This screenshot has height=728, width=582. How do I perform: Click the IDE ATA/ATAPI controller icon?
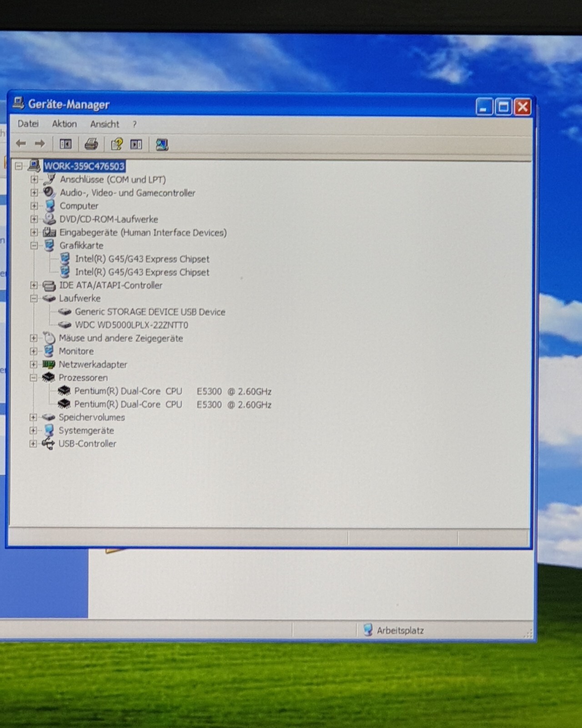(x=49, y=286)
